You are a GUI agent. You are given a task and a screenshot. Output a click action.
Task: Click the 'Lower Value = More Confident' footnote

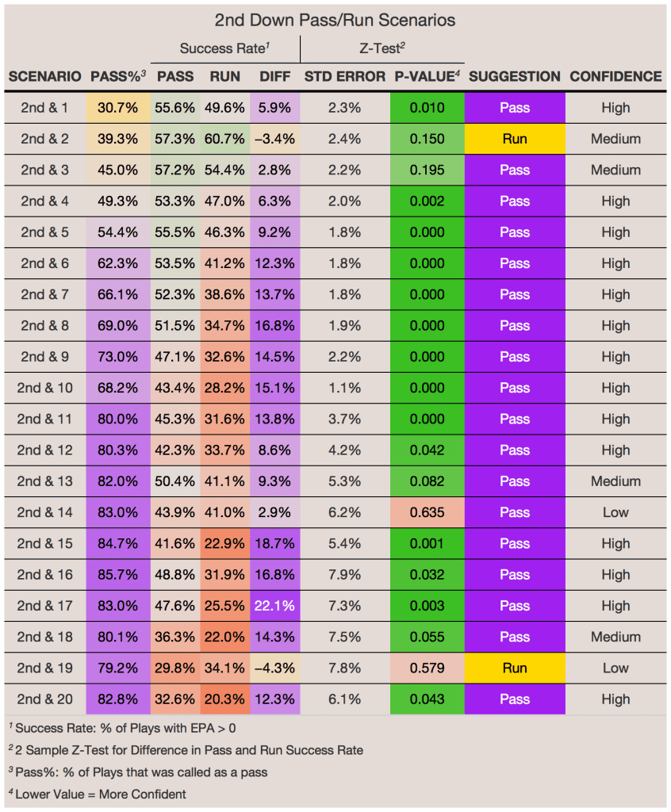(100, 794)
